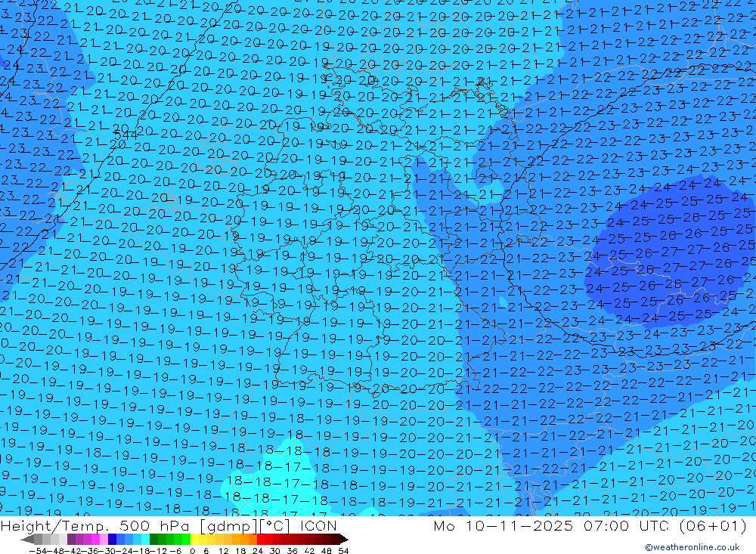Select the '54' legend scale label at the right end

[343, 551]
